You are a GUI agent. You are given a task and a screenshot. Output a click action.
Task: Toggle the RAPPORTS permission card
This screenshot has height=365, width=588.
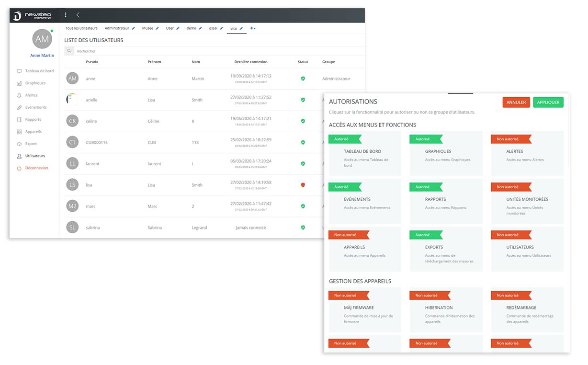pos(446,202)
